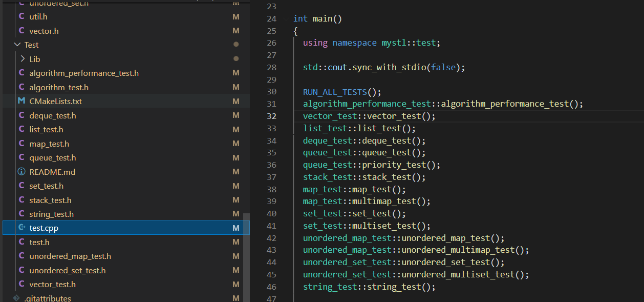644x302 pixels.
Task: Open test.h file
Action: [x=39, y=242]
